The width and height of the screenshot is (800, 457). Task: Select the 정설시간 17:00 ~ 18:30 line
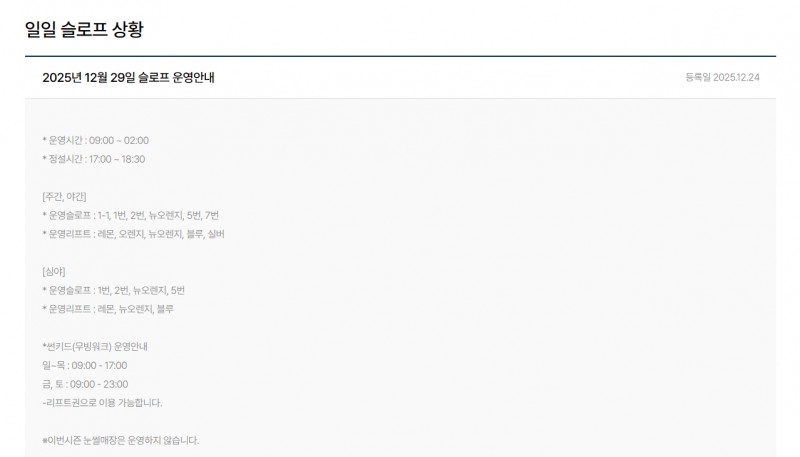pos(94,159)
